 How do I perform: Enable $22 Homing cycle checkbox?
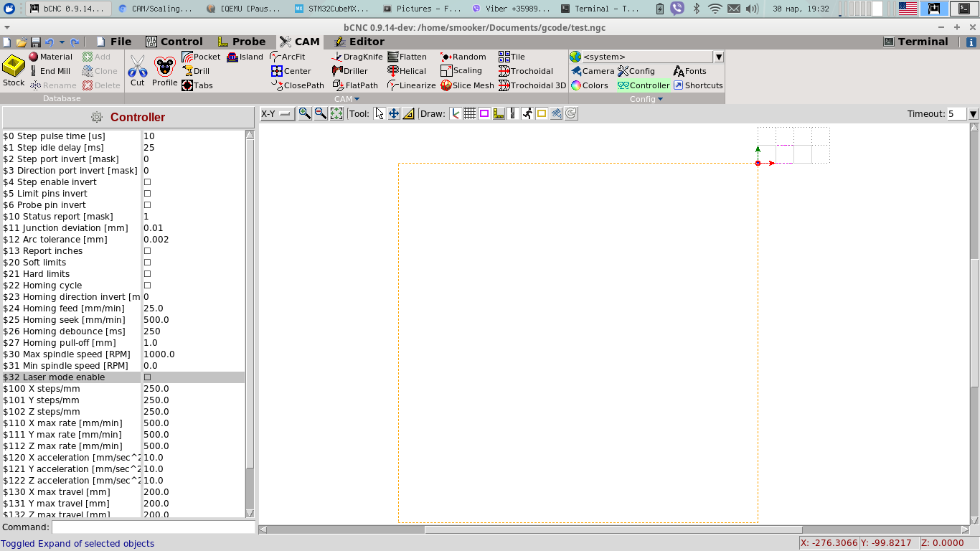148,286
